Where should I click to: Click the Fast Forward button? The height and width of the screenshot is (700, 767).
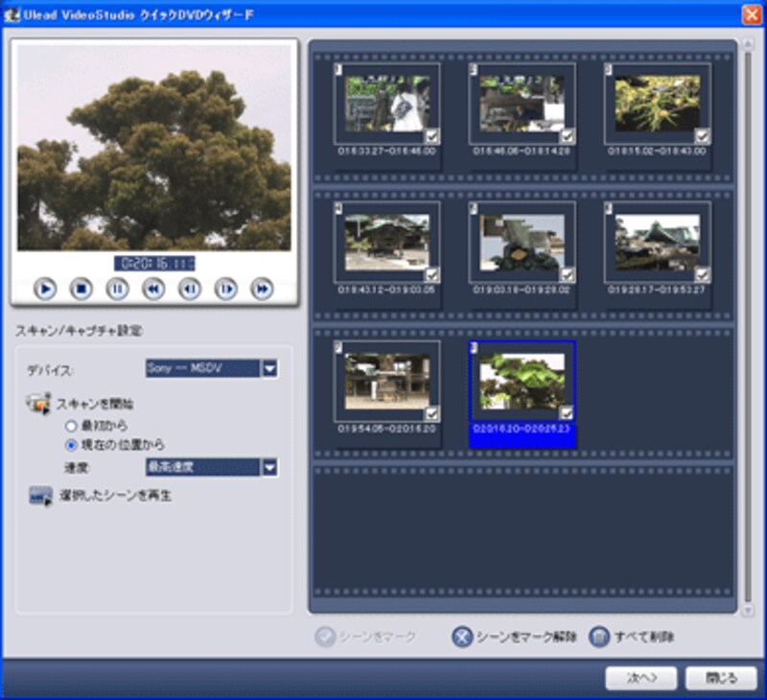262,288
